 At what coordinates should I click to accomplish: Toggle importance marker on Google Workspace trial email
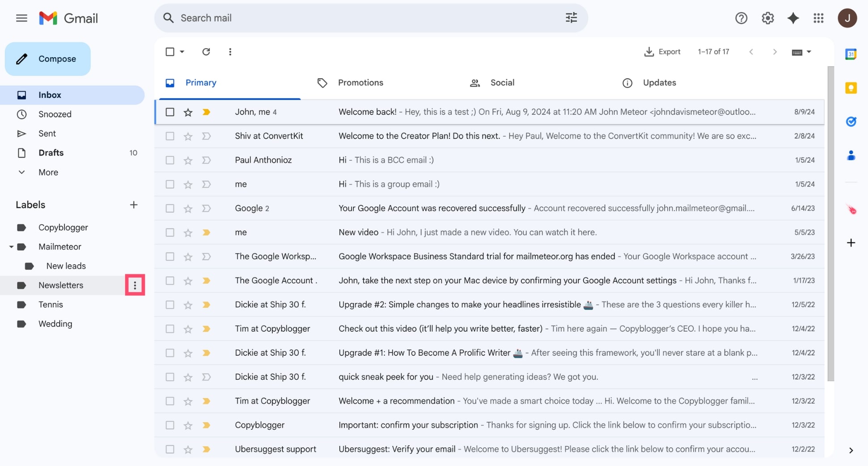click(x=206, y=257)
